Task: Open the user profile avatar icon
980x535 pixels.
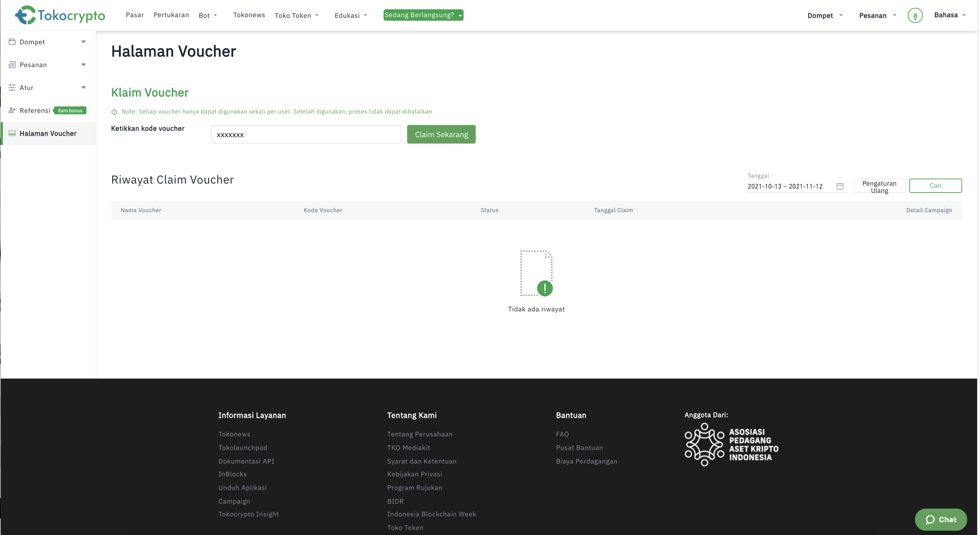Action: (x=915, y=16)
